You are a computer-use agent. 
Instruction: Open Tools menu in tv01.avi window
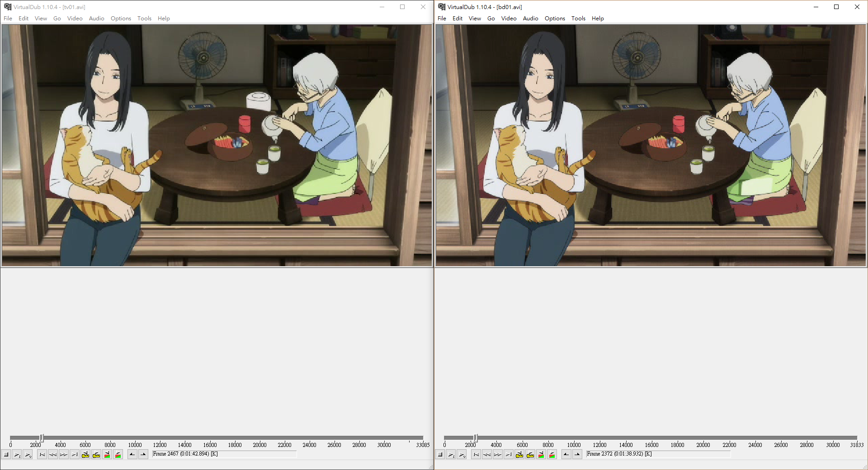tap(144, 19)
